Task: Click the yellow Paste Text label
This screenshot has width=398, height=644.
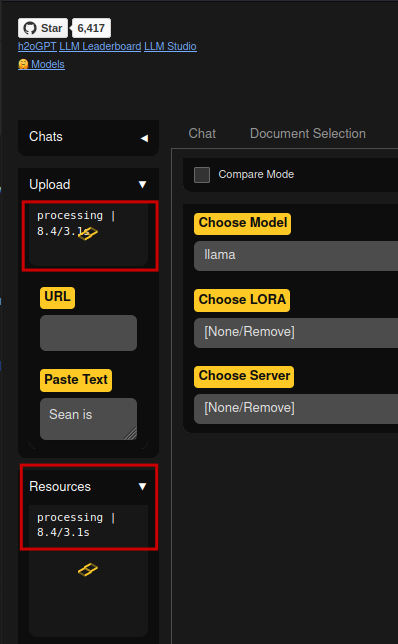Action: pos(76,380)
